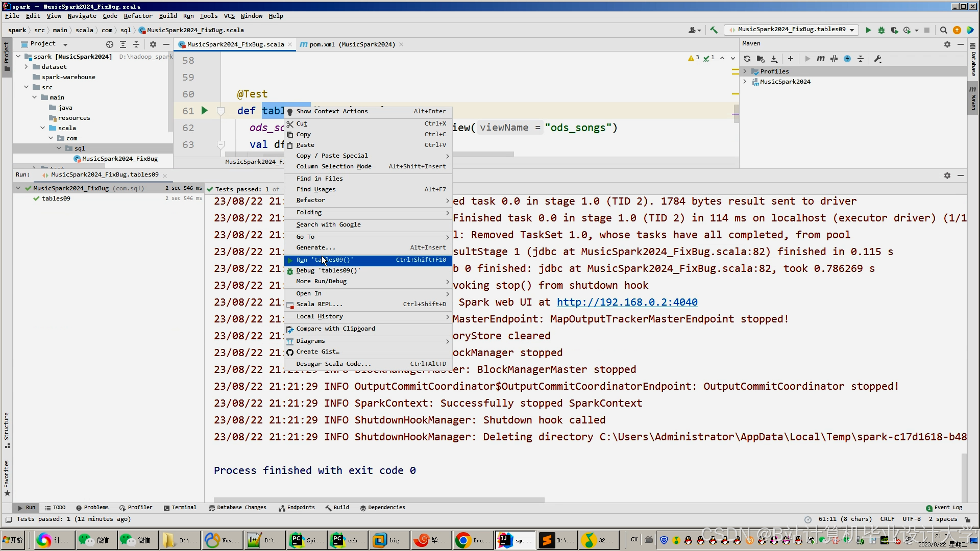Click Reload All Maven Projects icon

click(747, 59)
